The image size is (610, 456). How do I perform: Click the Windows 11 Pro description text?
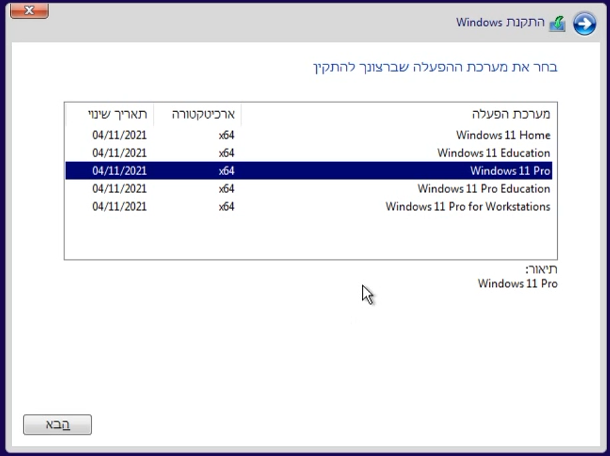[x=517, y=284]
